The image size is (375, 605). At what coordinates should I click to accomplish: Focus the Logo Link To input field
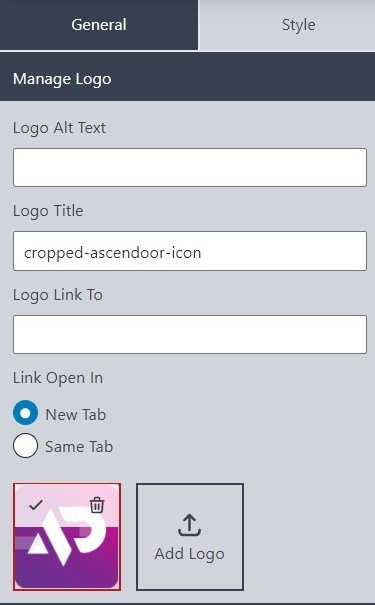[x=190, y=335]
